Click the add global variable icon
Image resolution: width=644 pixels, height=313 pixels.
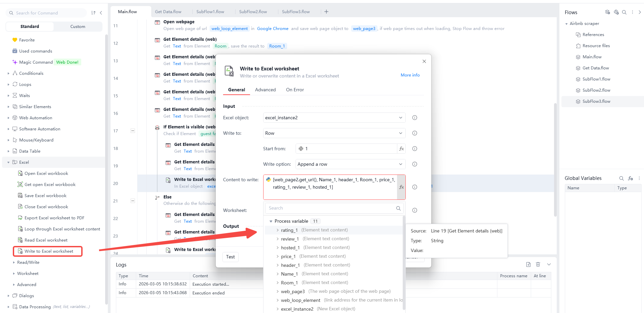(x=631, y=178)
